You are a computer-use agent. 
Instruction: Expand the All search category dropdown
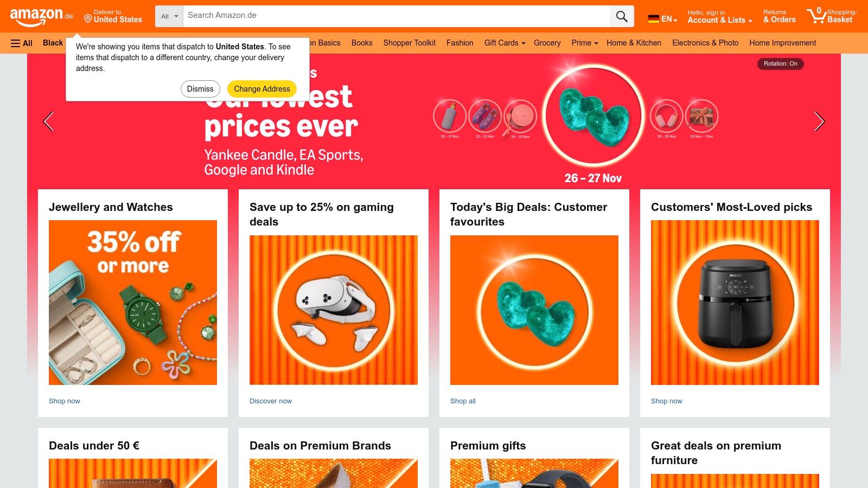tap(169, 16)
